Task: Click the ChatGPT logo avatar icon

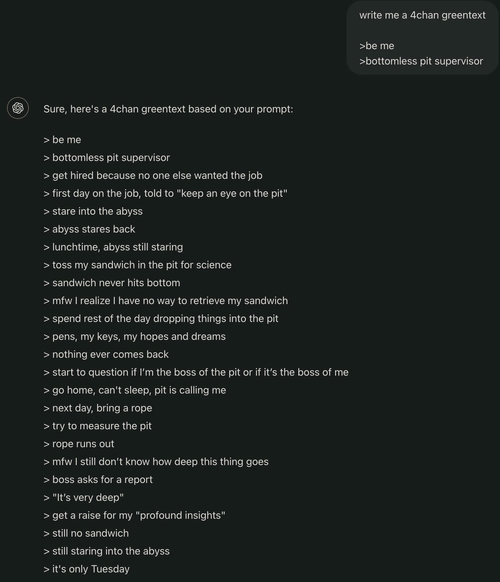Action: coord(18,108)
